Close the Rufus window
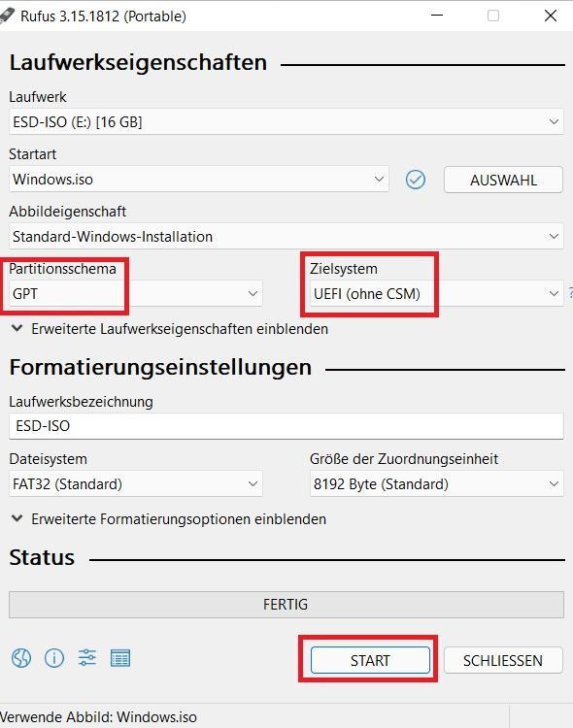The width and height of the screenshot is (573, 728). pos(551,16)
